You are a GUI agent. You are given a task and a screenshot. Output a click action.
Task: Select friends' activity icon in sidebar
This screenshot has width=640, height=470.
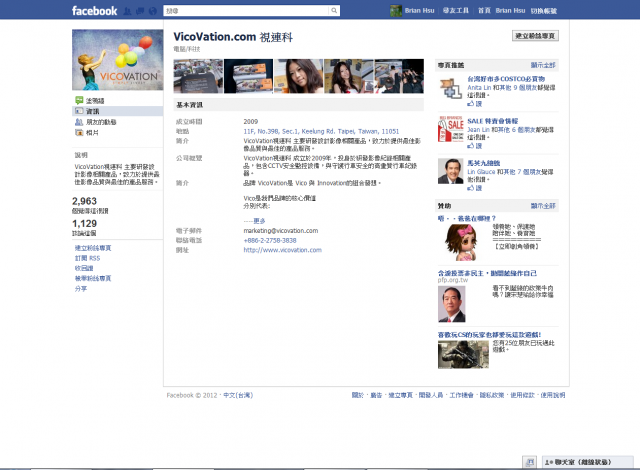[x=79, y=122]
